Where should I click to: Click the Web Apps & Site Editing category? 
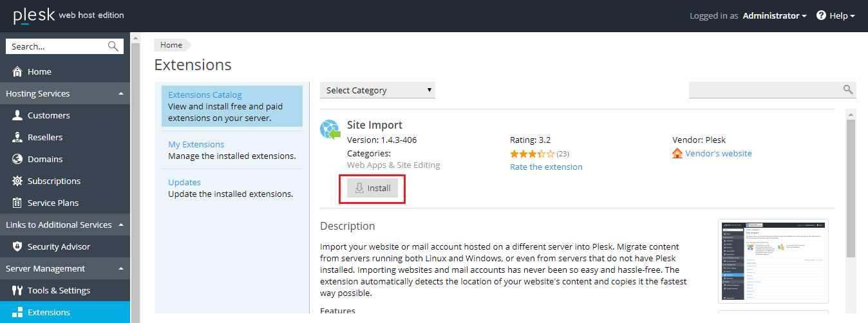click(x=393, y=165)
